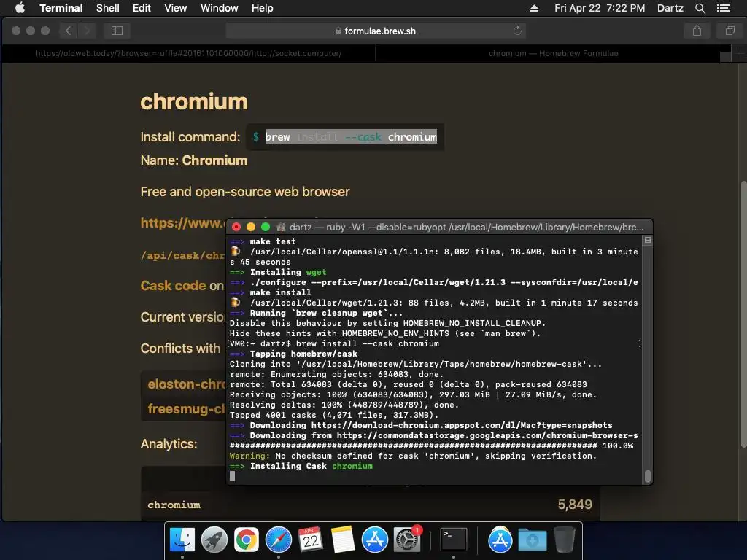Click Terminal split pane icon at top right
The width and height of the screenshot is (747, 560).
click(x=648, y=241)
